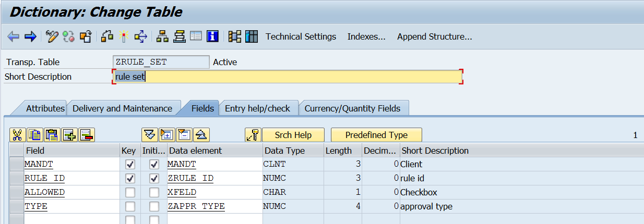Click the expand-down double arrow icon
This screenshot has height=224, width=644.
(x=150, y=135)
